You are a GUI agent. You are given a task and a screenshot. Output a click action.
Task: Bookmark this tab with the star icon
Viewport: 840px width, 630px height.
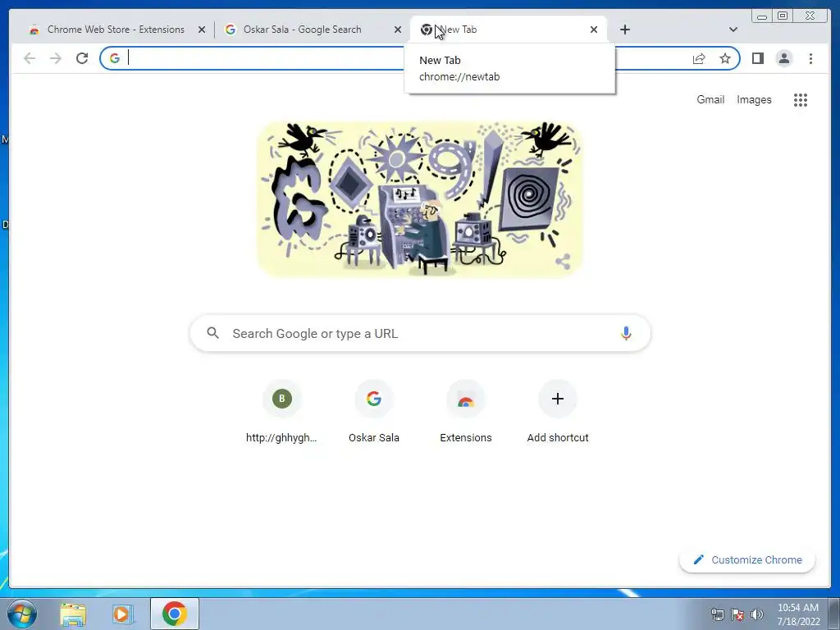point(725,58)
